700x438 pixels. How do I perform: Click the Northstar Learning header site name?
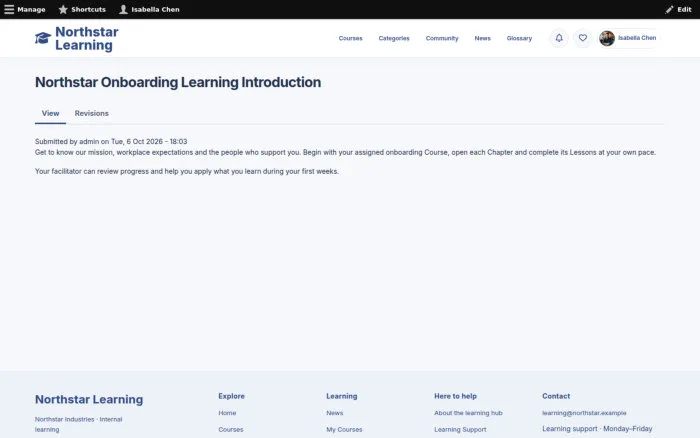pyautogui.click(x=87, y=38)
